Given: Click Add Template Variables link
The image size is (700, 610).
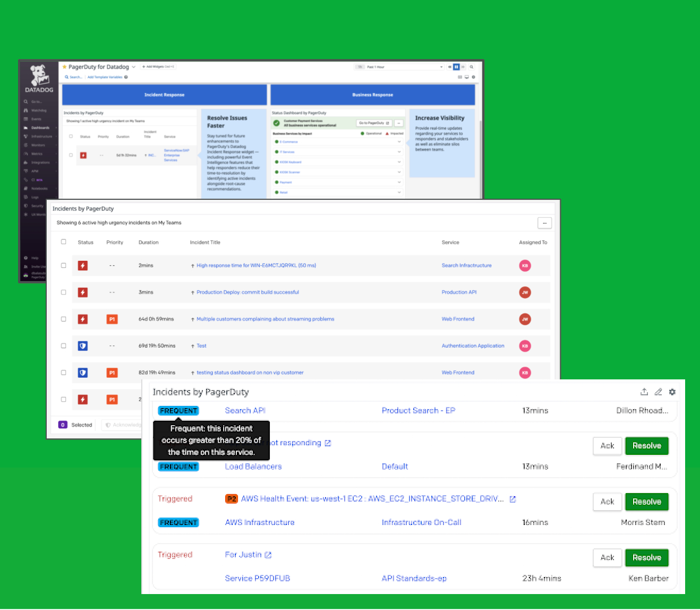Looking at the screenshot, I should click(105, 77).
